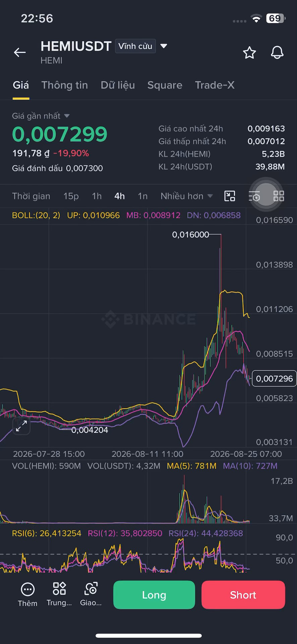Switch to the Giá tab
Viewport: 297px width, 644px height.
point(21,85)
